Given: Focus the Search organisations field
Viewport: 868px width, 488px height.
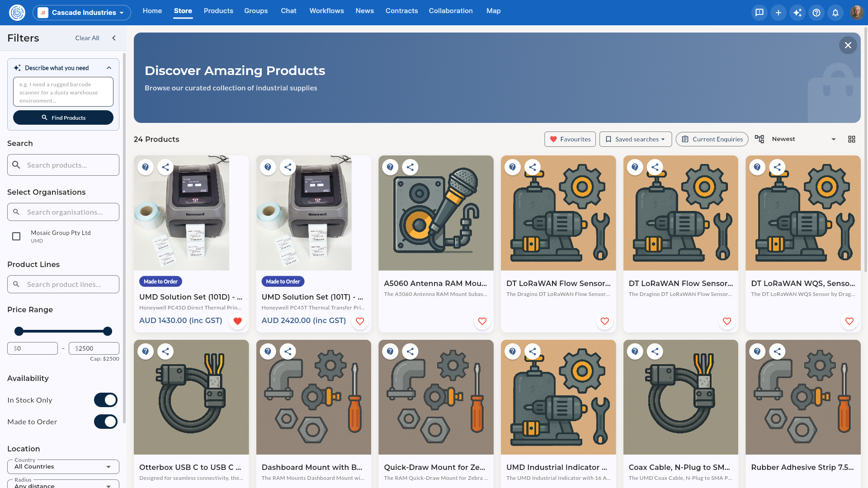Looking at the screenshot, I should (x=63, y=212).
